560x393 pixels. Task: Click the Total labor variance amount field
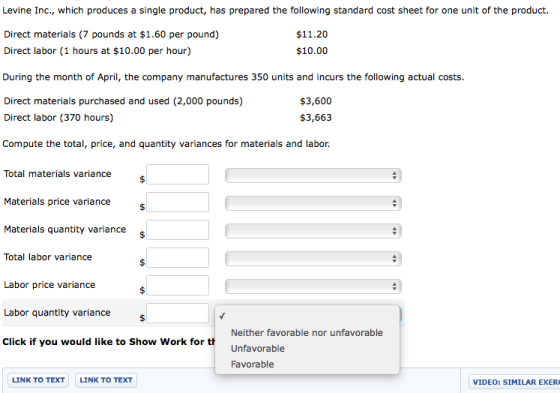(178, 258)
